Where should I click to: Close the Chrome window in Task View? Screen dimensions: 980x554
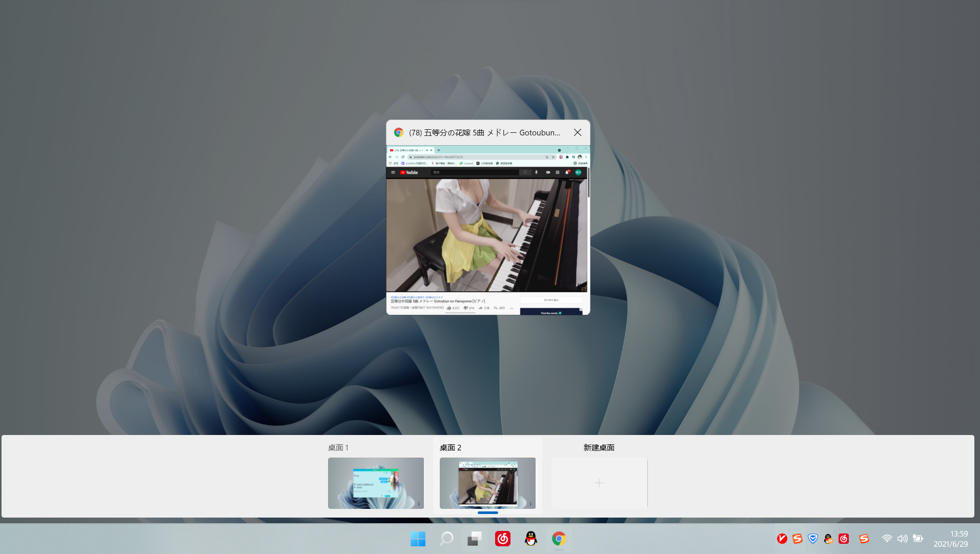[x=578, y=132]
